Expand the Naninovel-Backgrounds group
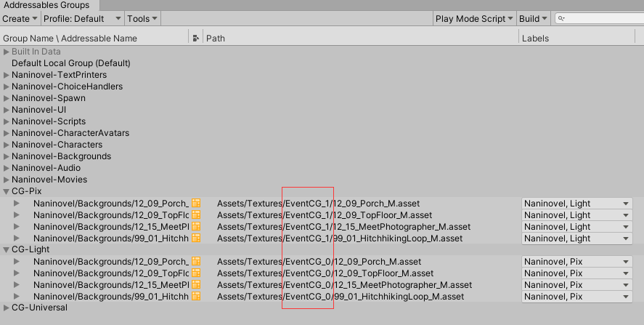This screenshot has width=644, height=325. (x=7, y=156)
